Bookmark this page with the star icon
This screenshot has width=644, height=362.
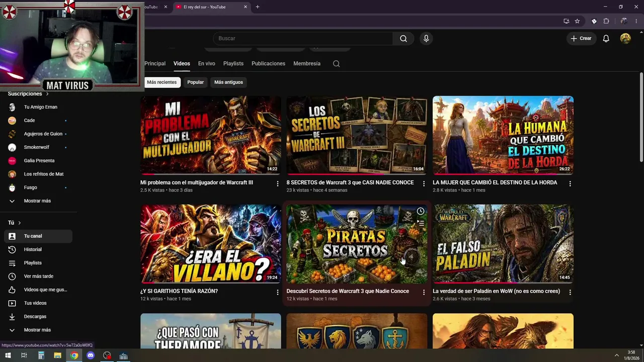coord(577,21)
